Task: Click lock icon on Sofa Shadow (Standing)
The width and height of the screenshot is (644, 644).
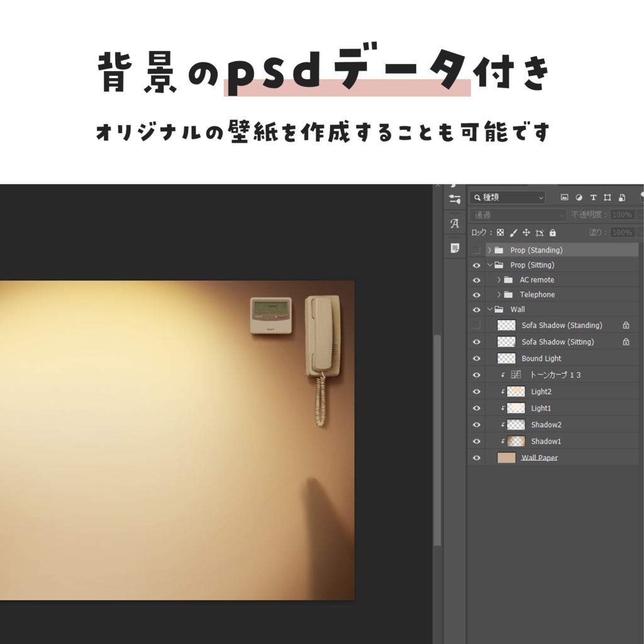Action: [x=626, y=325]
